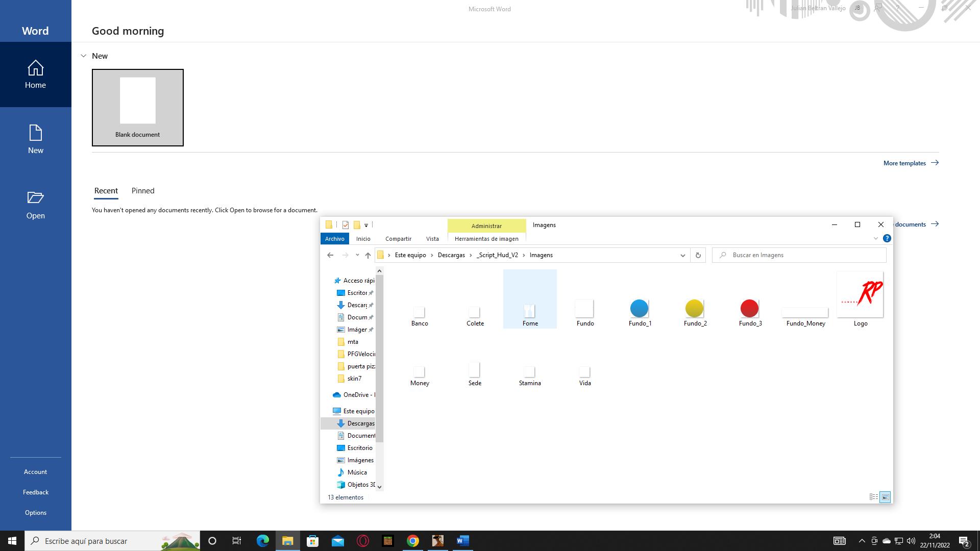Screen dimensions: 980x551
Task: Open Explorer help question mark icon
Action: (887, 238)
